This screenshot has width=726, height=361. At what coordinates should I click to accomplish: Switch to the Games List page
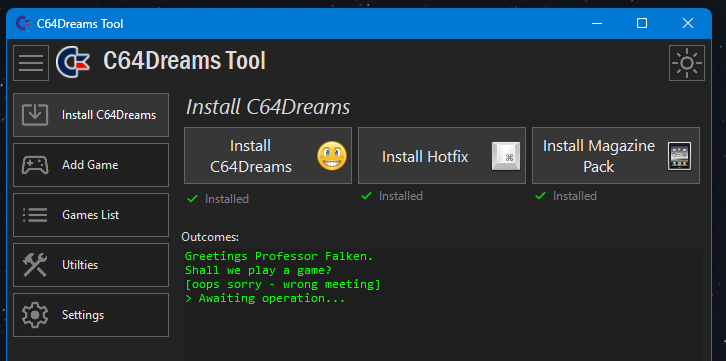91,215
